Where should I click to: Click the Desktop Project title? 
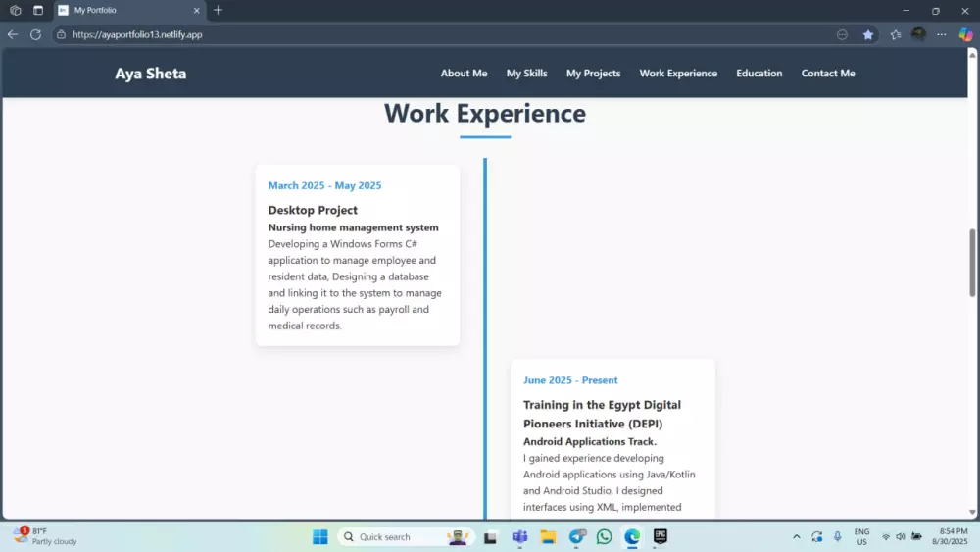point(314,210)
